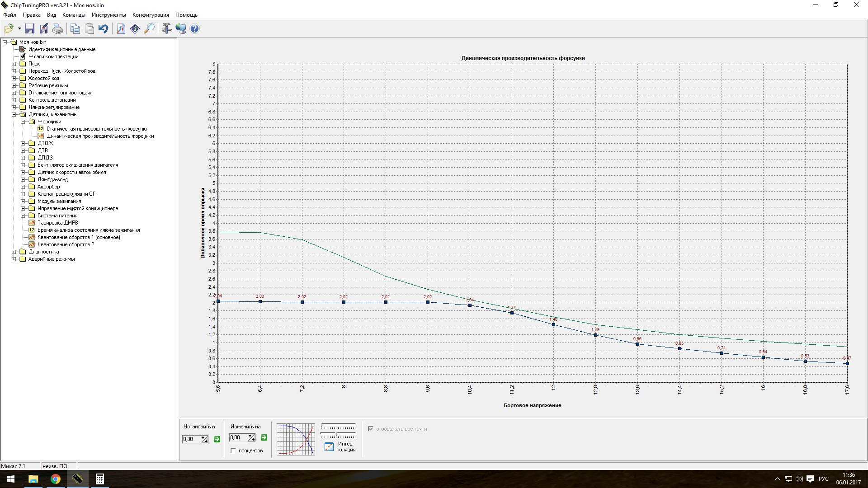Expand the Контроль детонации folder
Screen dimensions: 868x488
14,100
